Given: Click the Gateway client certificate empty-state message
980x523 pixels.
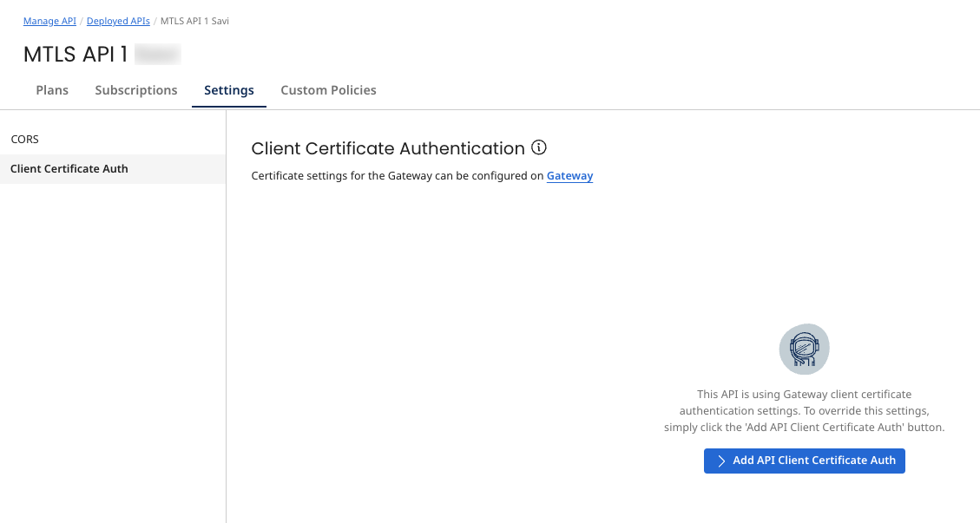Looking at the screenshot, I should 804,410.
